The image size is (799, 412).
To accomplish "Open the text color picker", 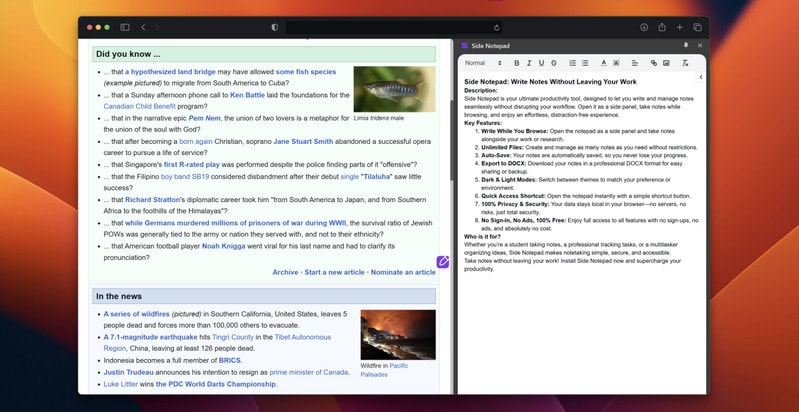I will 604,63.
